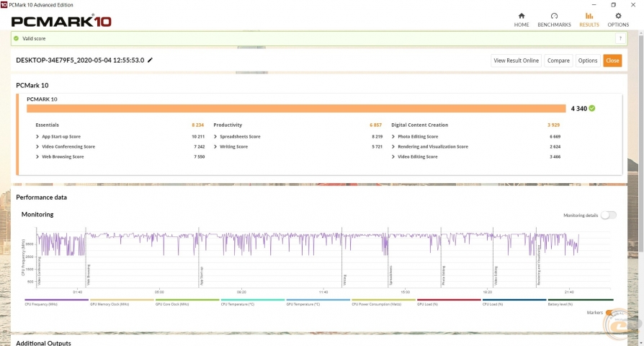This screenshot has width=644, height=346.
Task: Expand Rendering and Visualization Score
Action: 393,146
